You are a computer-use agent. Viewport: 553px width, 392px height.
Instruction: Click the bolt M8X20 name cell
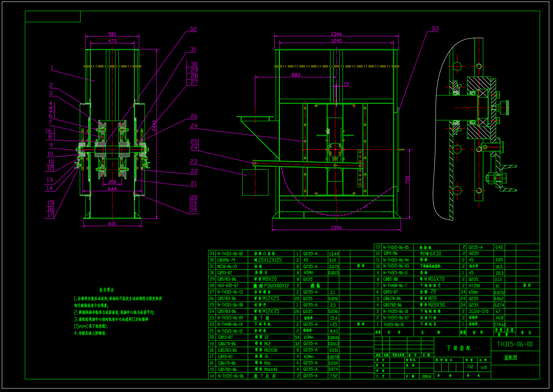(266, 279)
